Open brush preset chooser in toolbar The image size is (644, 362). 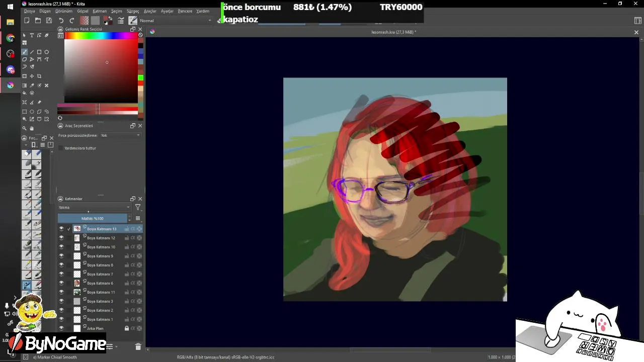[x=133, y=21]
